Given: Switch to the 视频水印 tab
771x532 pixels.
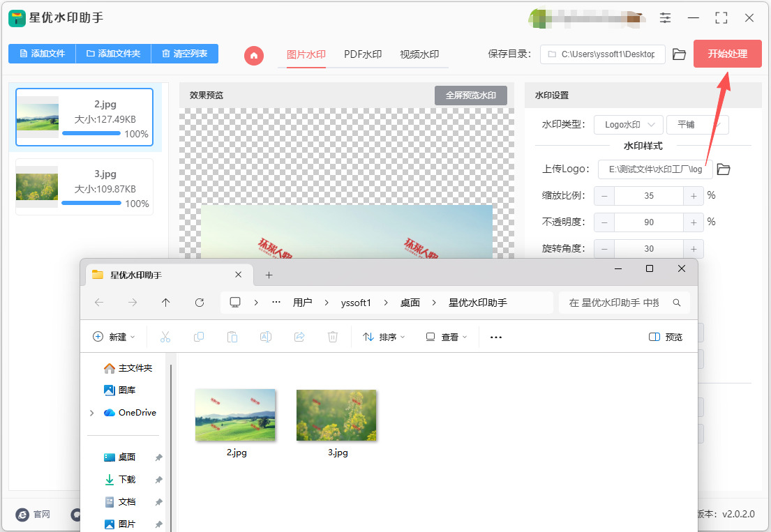Looking at the screenshot, I should pos(419,54).
